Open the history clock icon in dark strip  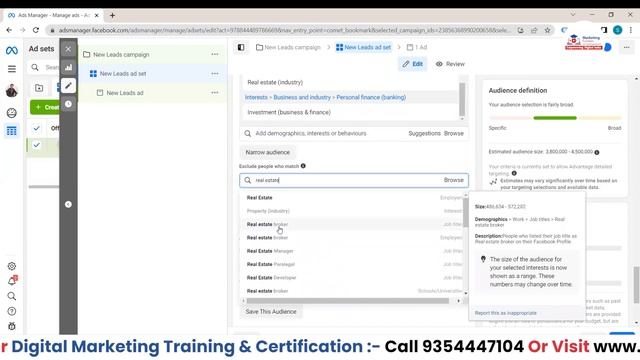(68, 104)
